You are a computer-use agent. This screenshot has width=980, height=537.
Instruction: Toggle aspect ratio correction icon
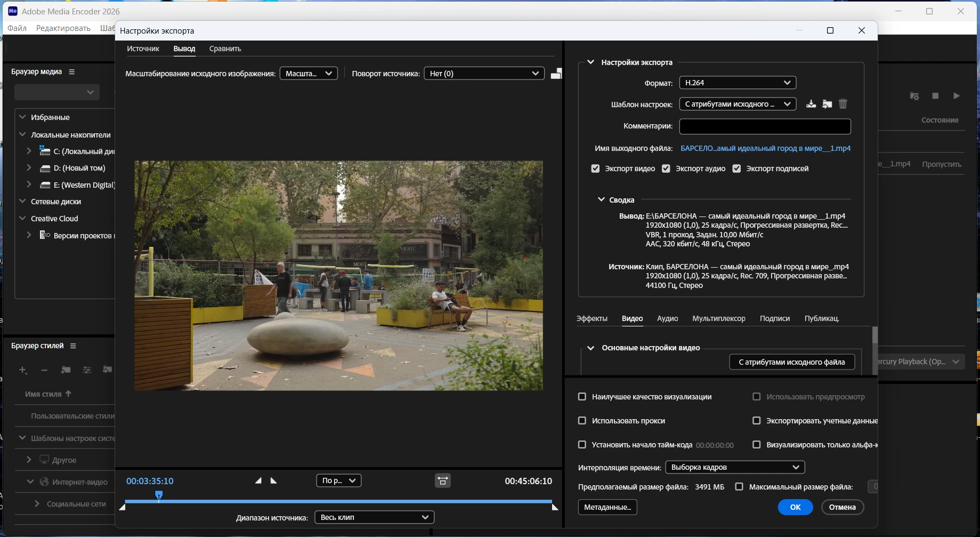click(443, 480)
